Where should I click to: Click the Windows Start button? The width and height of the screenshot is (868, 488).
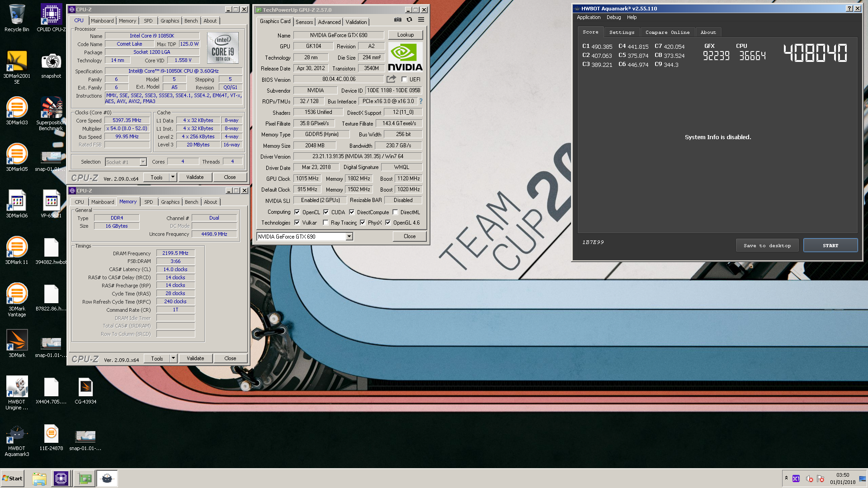pyautogui.click(x=13, y=479)
